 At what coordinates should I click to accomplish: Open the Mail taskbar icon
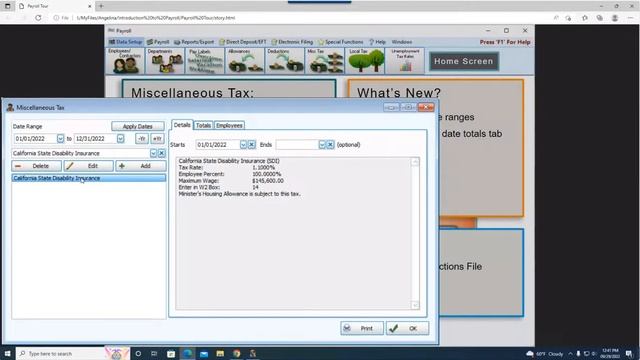[x=204, y=353]
